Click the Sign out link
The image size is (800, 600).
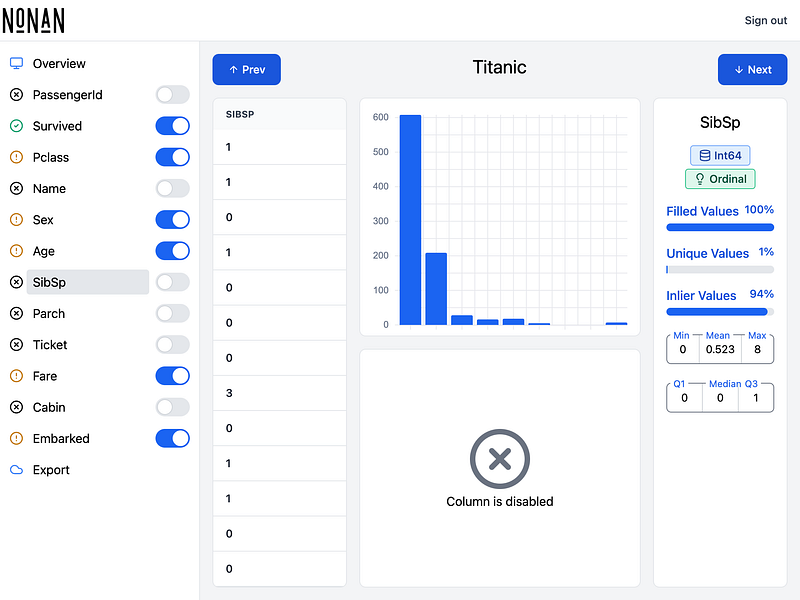tap(765, 20)
